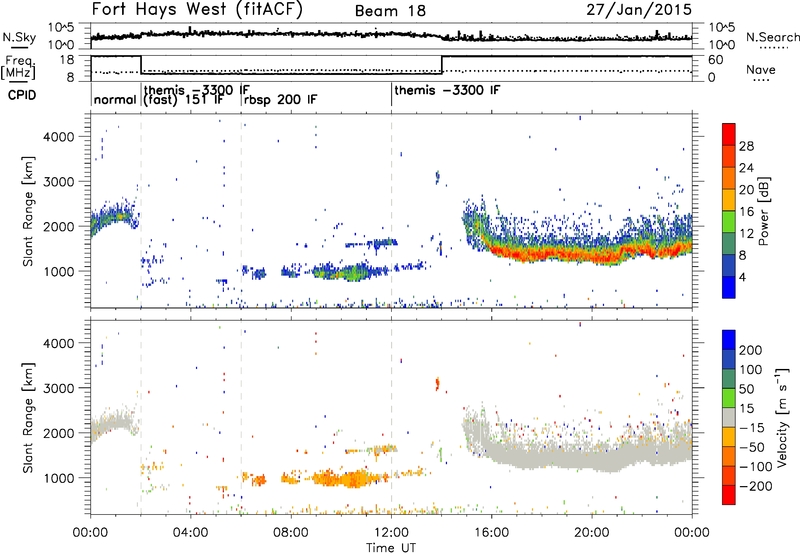Click the '28' power colorbar value

coord(746,146)
